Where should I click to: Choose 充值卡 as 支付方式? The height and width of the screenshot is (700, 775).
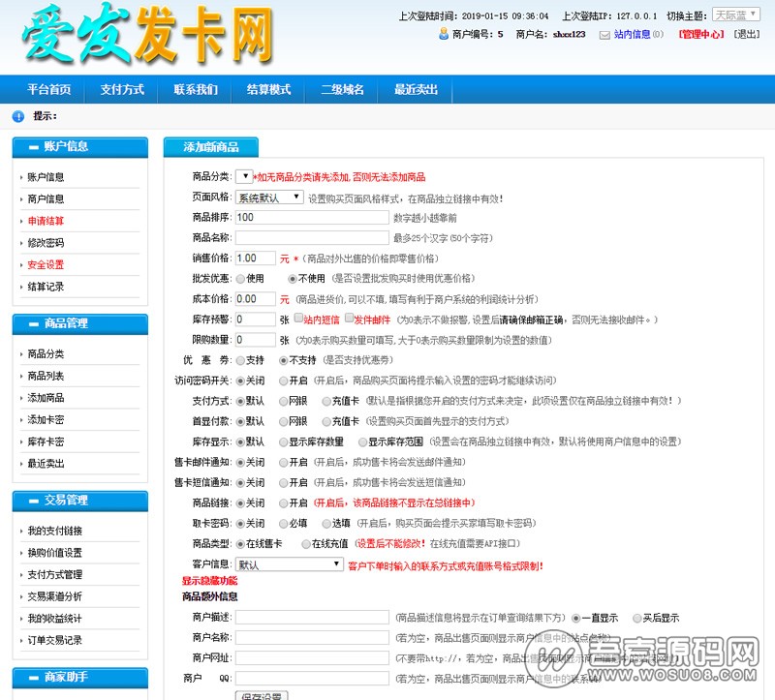tap(325, 401)
